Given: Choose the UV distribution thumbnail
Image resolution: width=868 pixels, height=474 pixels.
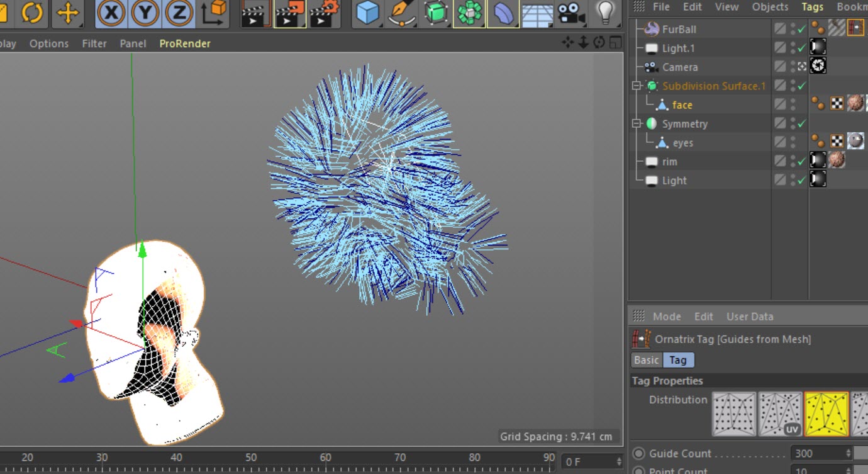Looking at the screenshot, I should 780,414.
